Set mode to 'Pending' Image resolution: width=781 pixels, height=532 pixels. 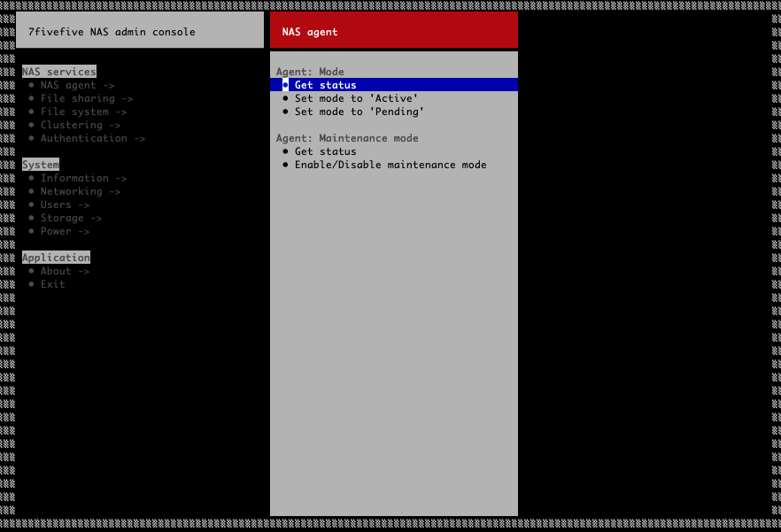pyautogui.click(x=359, y=112)
